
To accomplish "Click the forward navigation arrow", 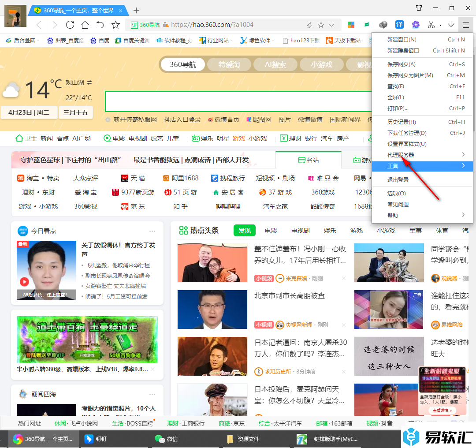I will (x=54, y=25).
